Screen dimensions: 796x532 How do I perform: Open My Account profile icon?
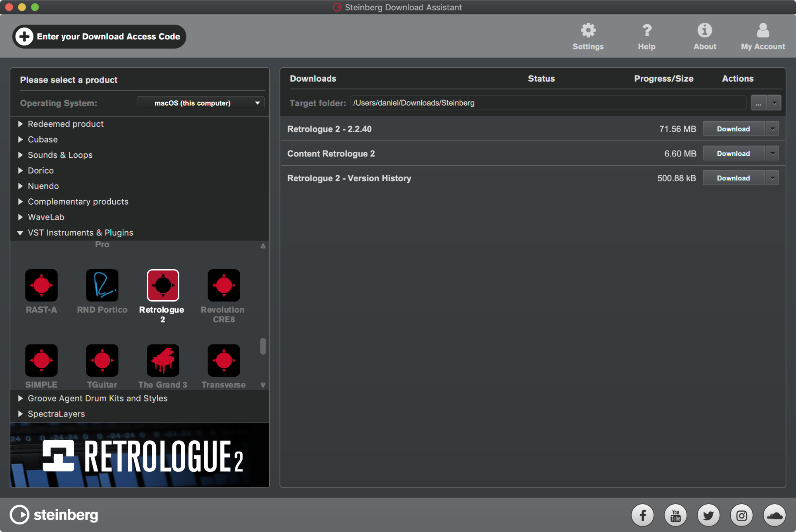(763, 31)
